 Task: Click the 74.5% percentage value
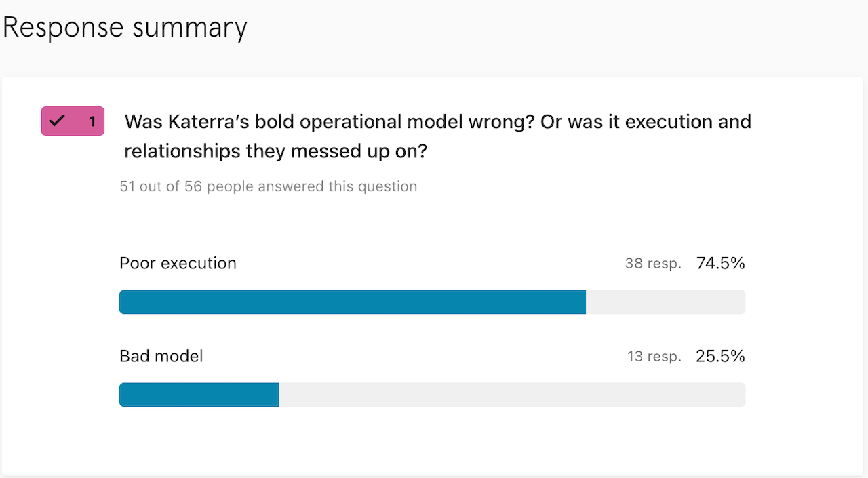(x=721, y=263)
